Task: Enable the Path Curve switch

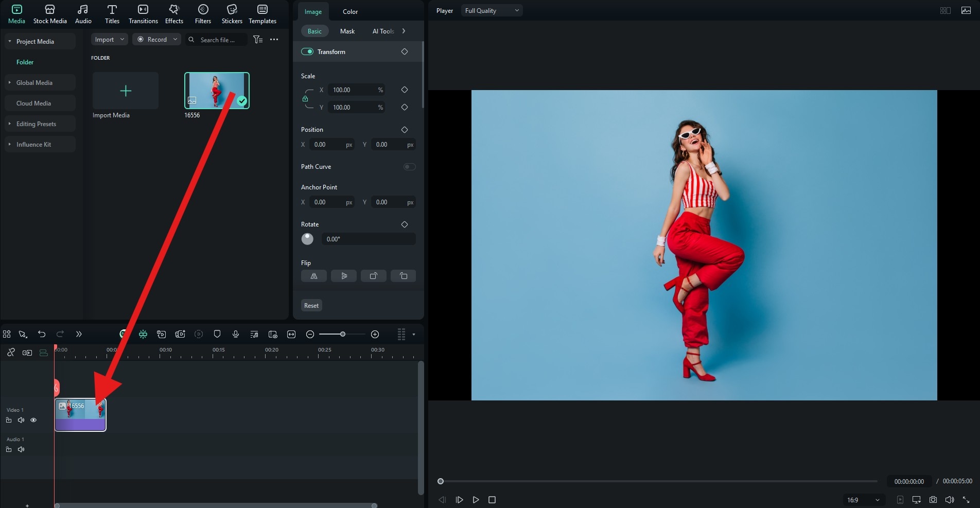Action: coord(409,167)
